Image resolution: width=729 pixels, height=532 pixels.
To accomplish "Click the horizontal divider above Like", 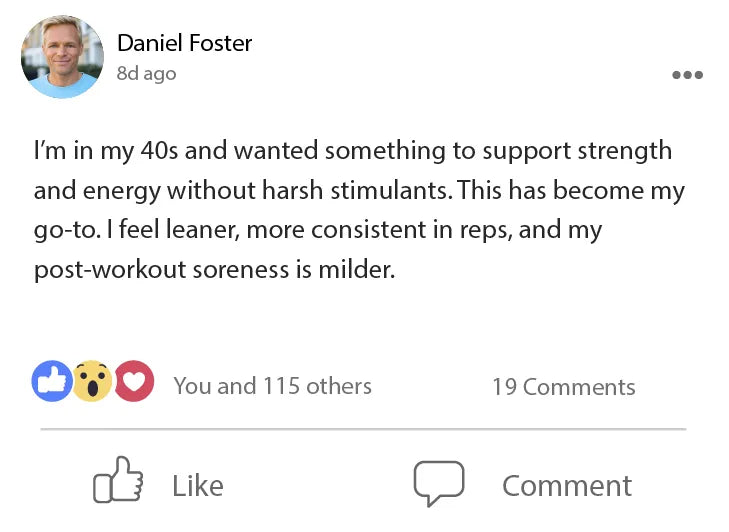I will click(x=363, y=429).
